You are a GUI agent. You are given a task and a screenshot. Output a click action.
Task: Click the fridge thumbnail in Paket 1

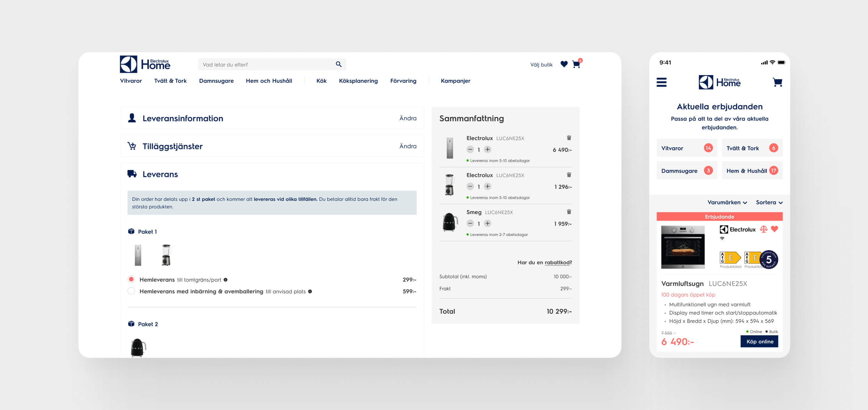point(138,255)
